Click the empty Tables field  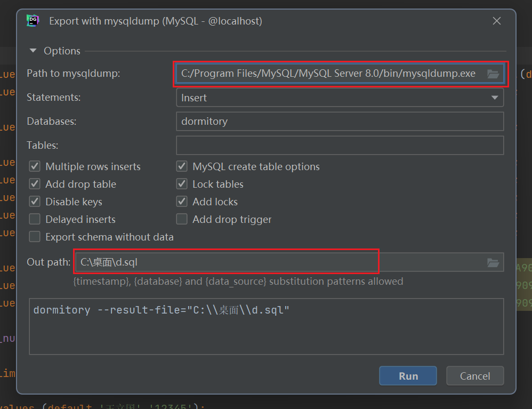(x=340, y=145)
